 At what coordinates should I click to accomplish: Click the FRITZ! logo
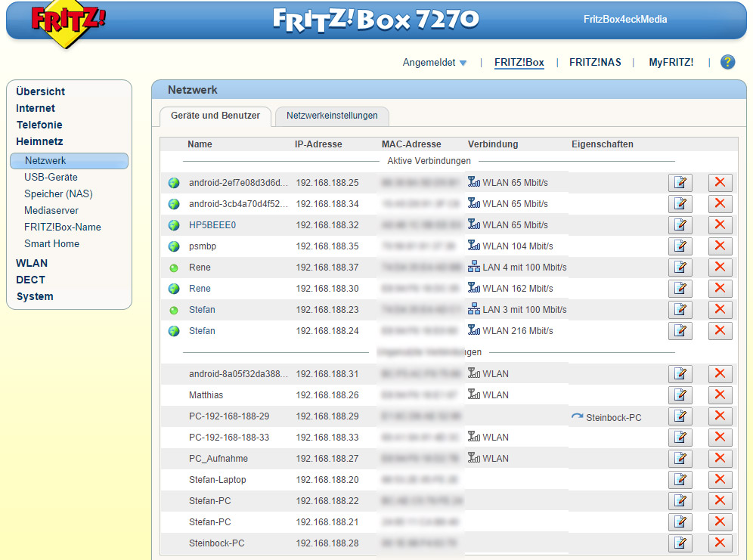68,23
